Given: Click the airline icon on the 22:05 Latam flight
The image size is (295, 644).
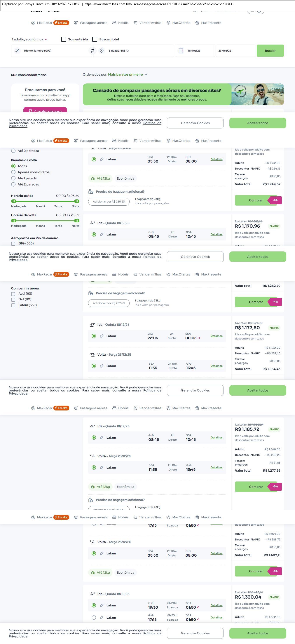Looking at the screenshot, I should 102,336.
